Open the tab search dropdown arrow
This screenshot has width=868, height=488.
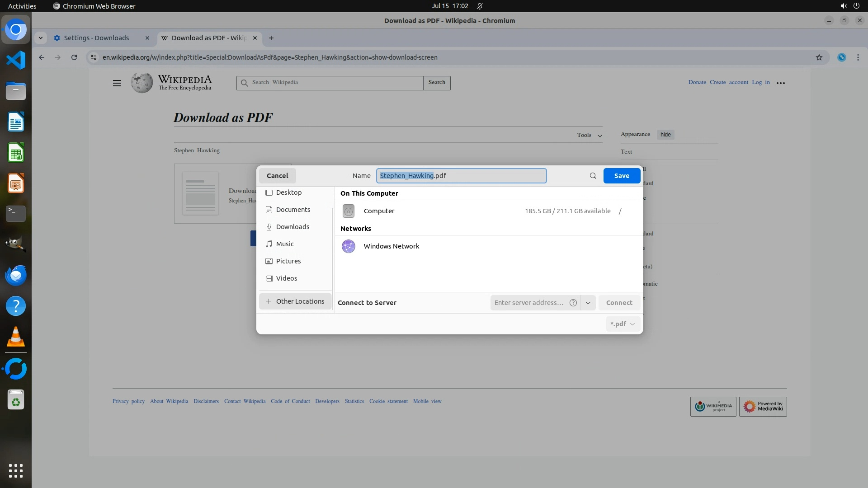pyautogui.click(x=41, y=38)
